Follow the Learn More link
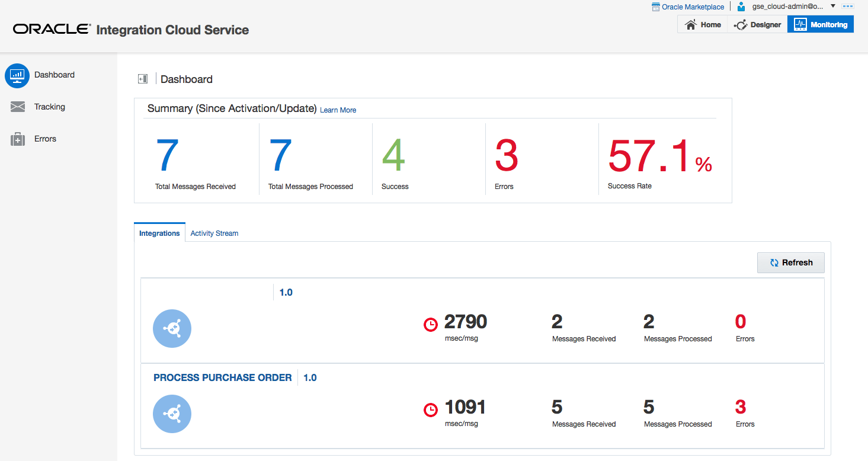The height and width of the screenshot is (461, 868). pyautogui.click(x=338, y=110)
